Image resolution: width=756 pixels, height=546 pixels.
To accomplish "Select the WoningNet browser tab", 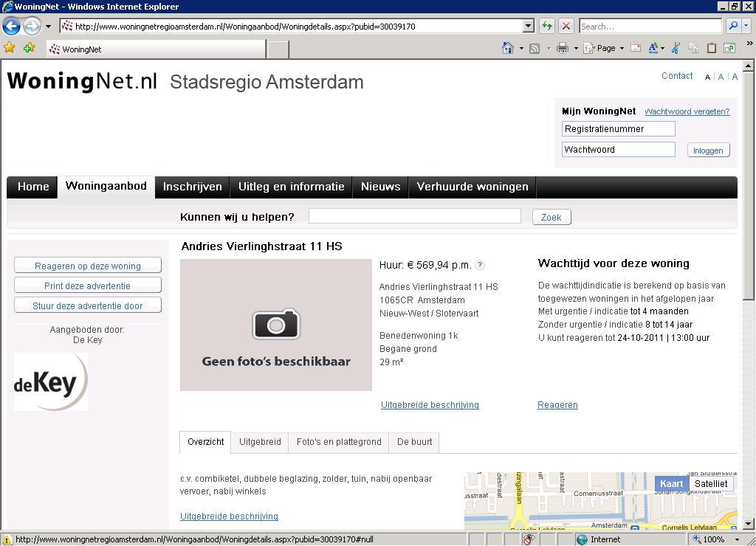I will (156, 49).
